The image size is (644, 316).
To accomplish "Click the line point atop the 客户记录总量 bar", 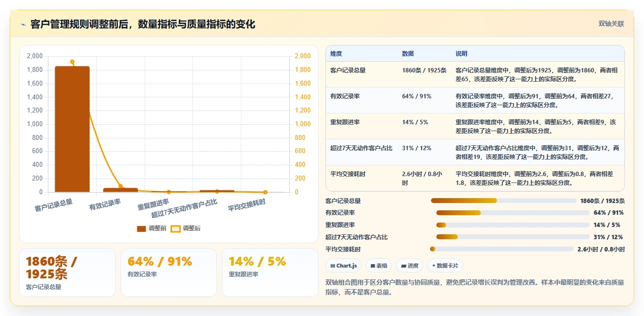I will [x=72, y=62].
